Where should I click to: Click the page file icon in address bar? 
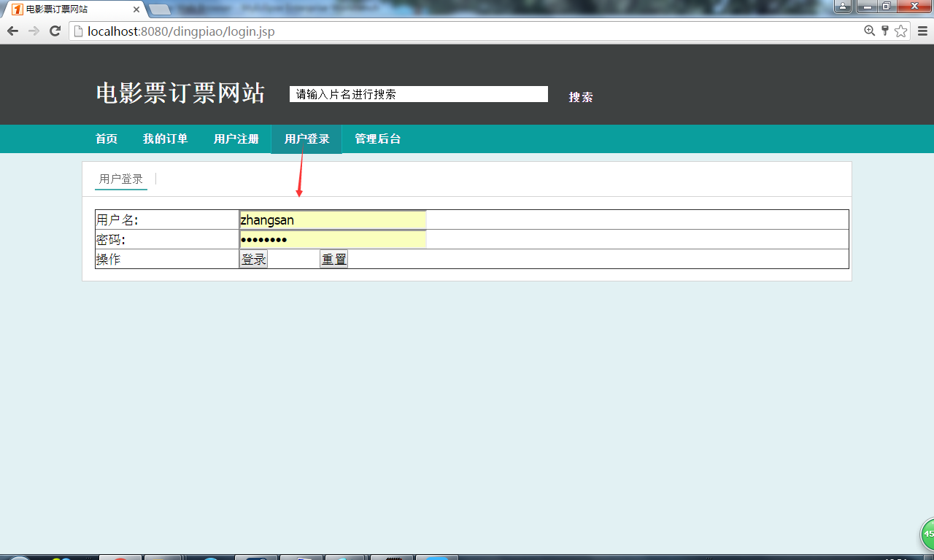click(x=78, y=31)
